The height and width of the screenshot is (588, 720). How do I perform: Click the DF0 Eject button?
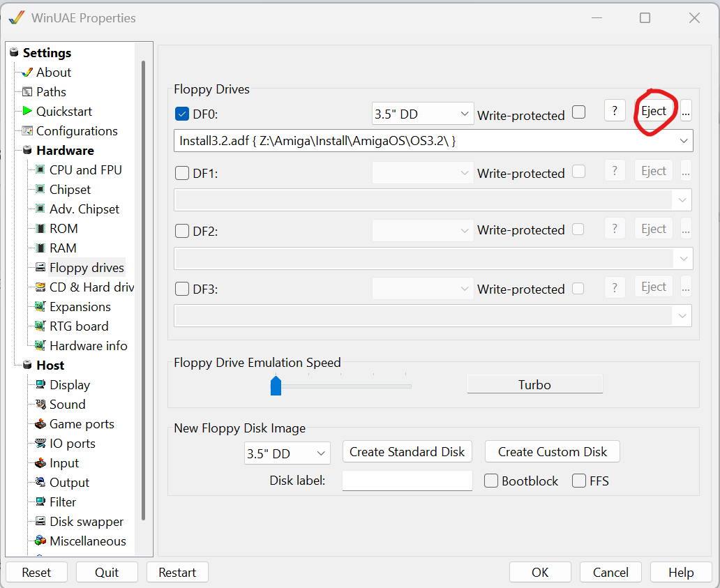(x=654, y=111)
